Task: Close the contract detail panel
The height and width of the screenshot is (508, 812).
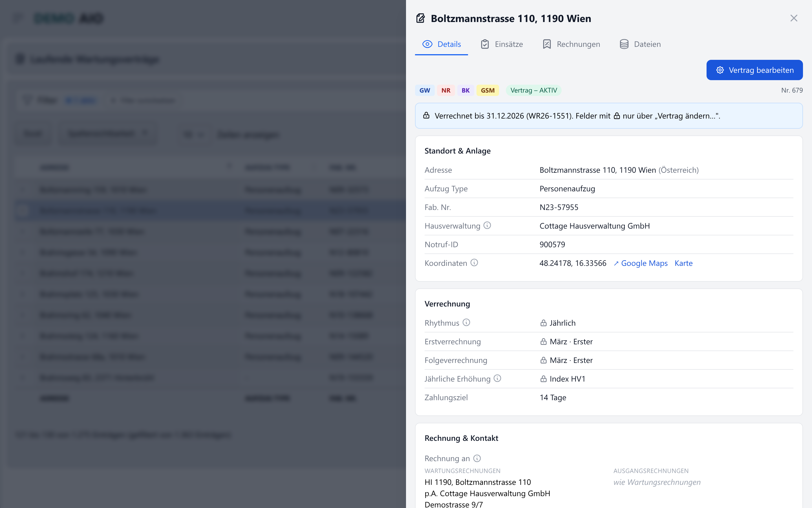Action: point(794,18)
